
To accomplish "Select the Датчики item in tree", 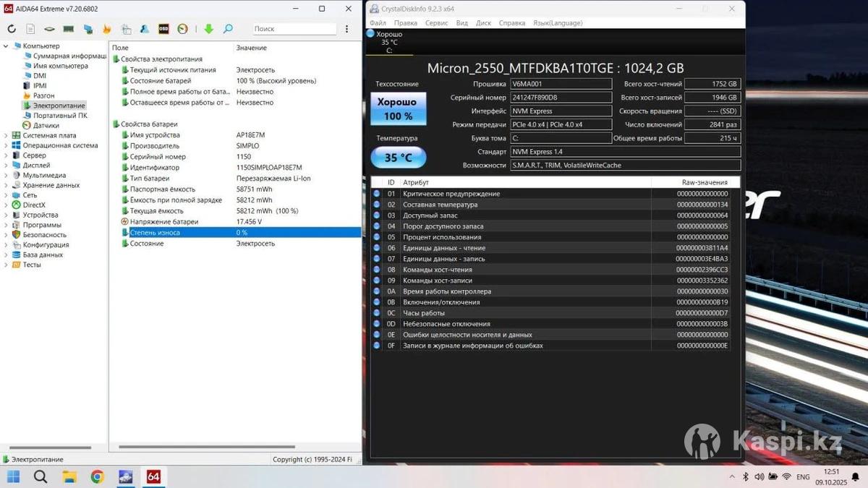I will pyautogui.click(x=46, y=126).
